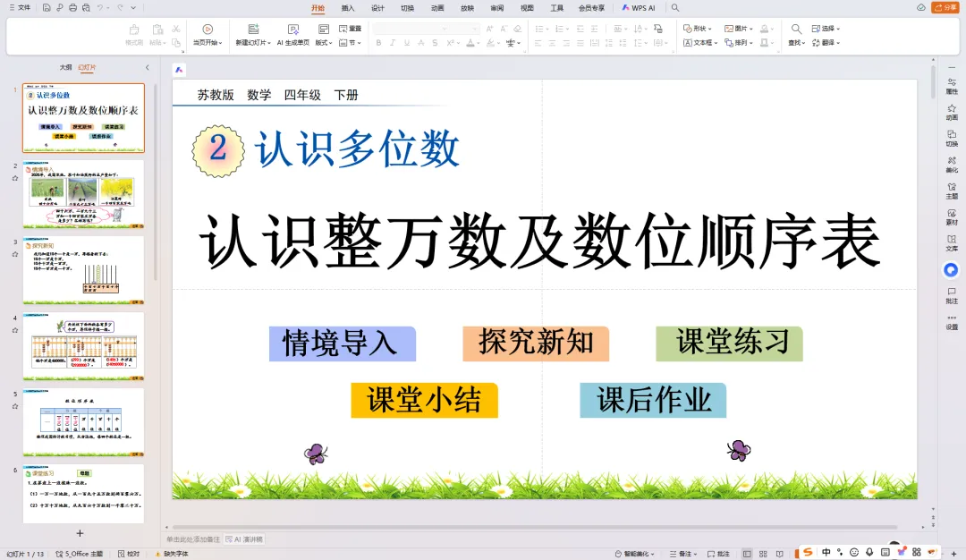
Task: Click the font color A swatch
Action: coord(470,43)
